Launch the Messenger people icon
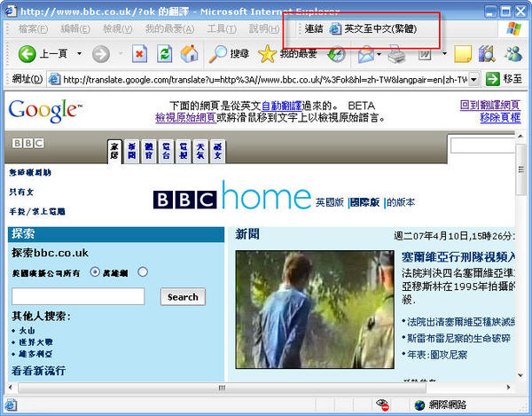 pyautogui.click(x=513, y=54)
